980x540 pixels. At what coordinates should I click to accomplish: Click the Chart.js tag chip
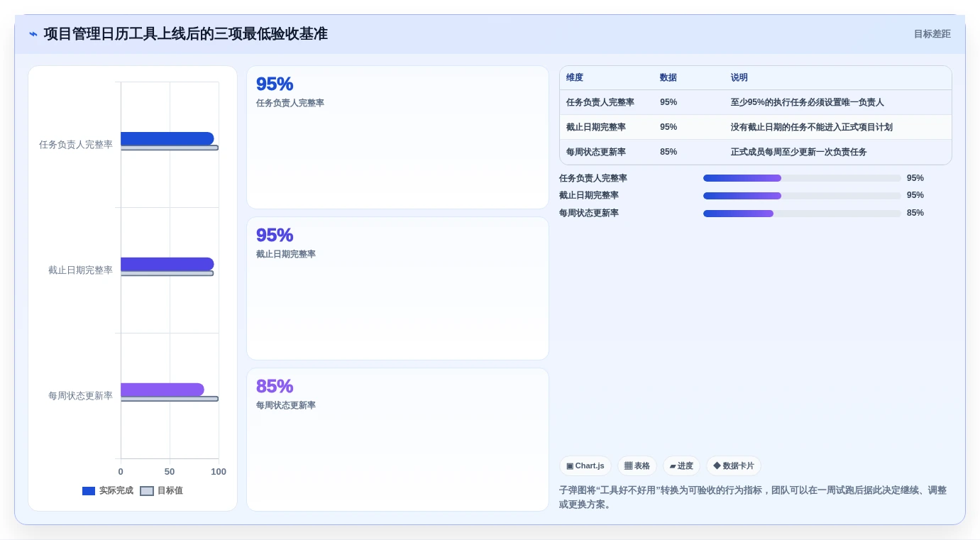click(x=585, y=465)
